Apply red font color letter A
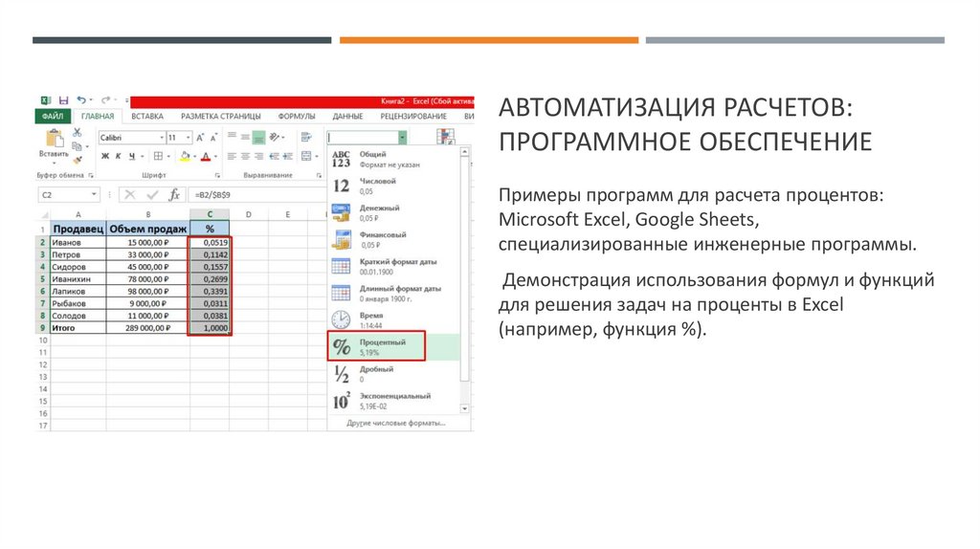This screenshot has width=980, height=549. coord(206,156)
